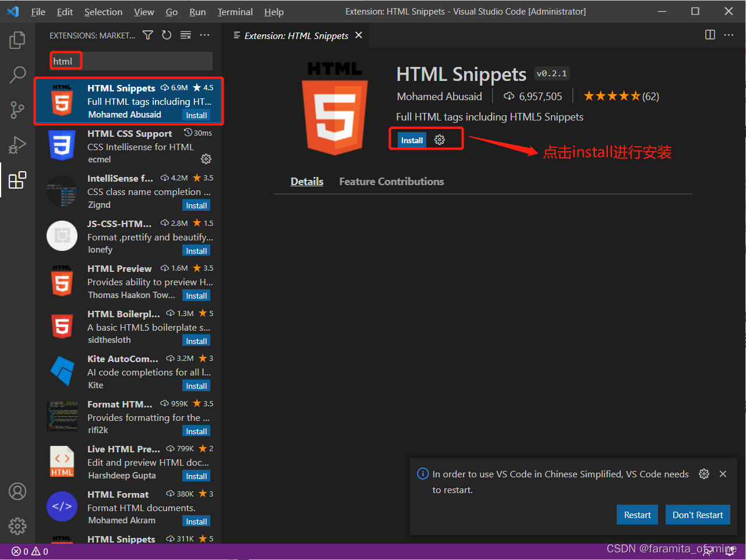The height and width of the screenshot is (560, 746).
Task: Open the Selection menu
Action: 104,12
